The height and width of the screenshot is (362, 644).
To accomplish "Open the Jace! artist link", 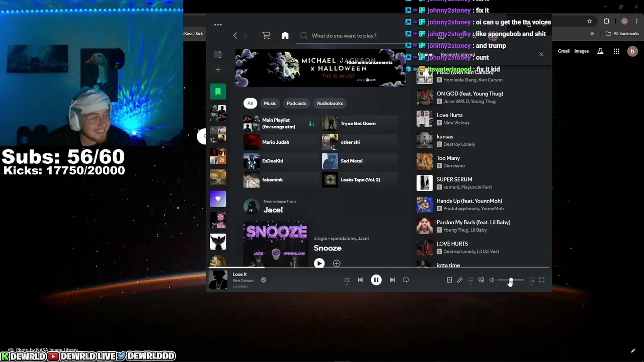I will [273, 210].
